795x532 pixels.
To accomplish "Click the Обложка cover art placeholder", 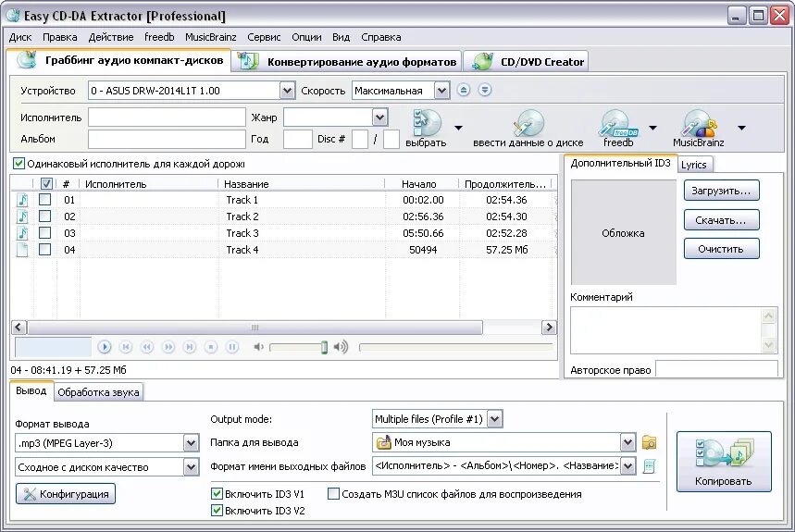I will (x=623, y=232).
